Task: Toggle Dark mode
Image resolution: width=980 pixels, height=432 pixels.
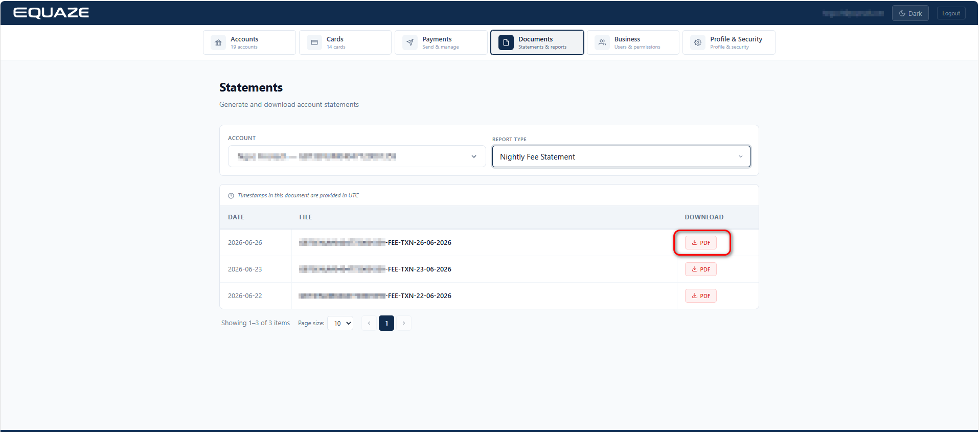Action: click(x=910, y=13)
